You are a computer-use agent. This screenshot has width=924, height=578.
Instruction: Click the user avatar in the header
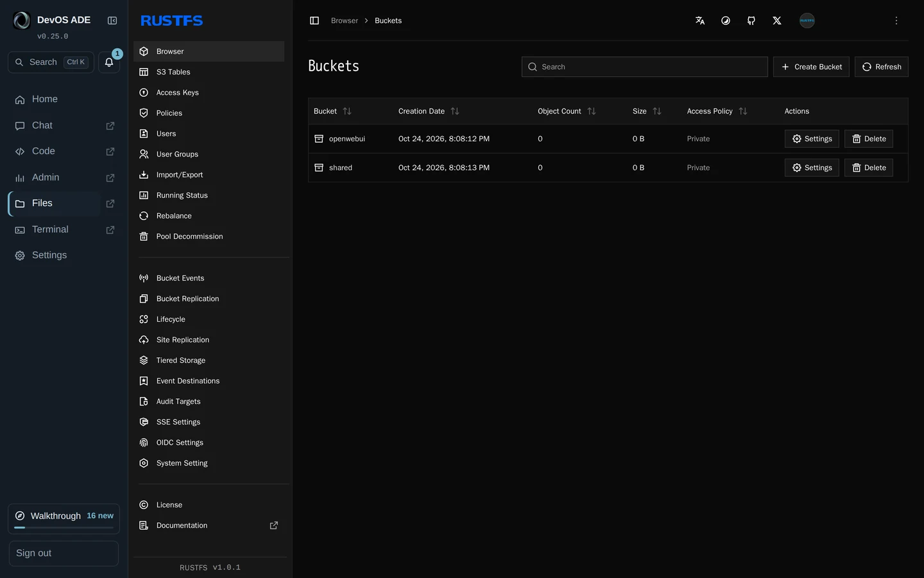[807, 21]
